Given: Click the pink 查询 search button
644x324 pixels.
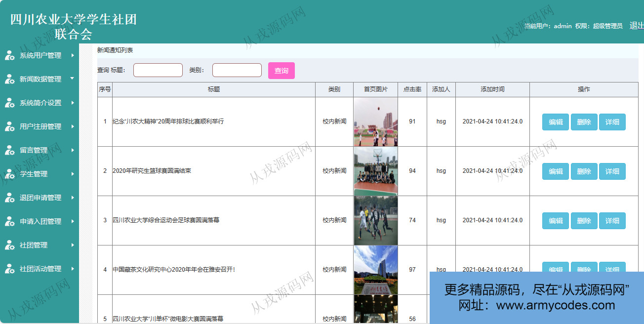Looking at the screenshot, I should click(282, 71).
